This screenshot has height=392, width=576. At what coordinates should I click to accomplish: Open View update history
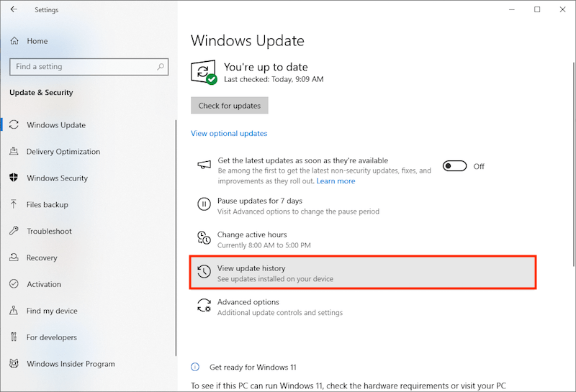363,273
